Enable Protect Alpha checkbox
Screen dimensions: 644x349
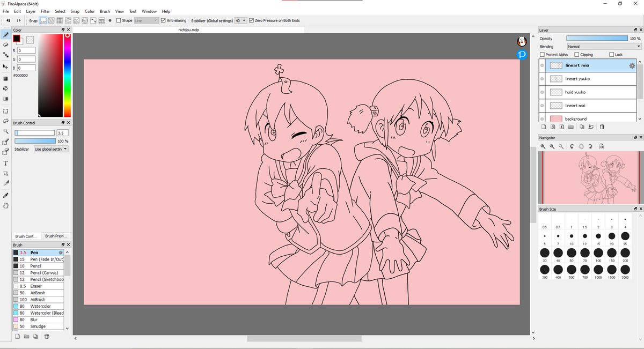542,55
